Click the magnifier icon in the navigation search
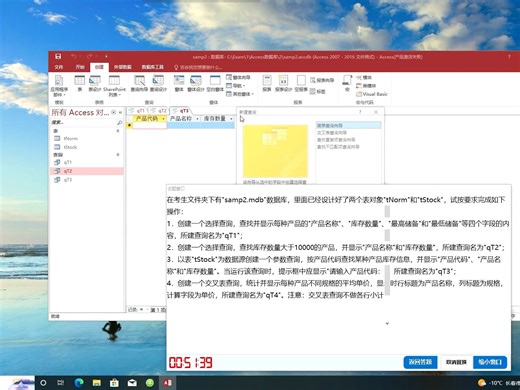 (x=119, y=123)
